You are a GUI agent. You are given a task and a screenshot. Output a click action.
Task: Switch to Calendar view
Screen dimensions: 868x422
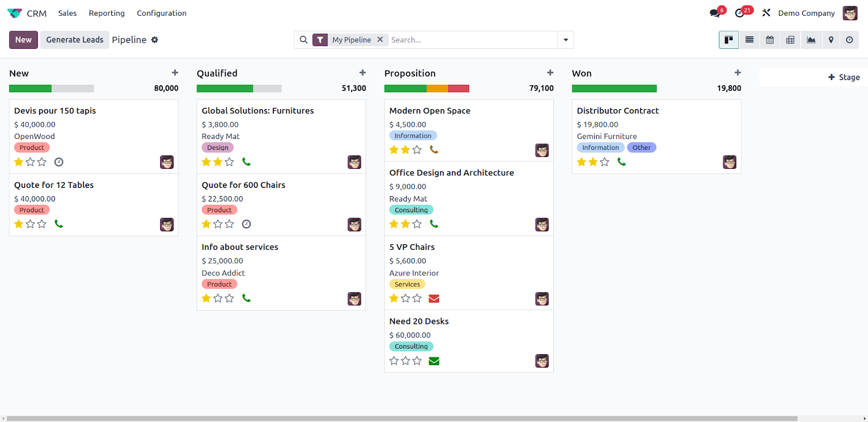click(770, 40)
